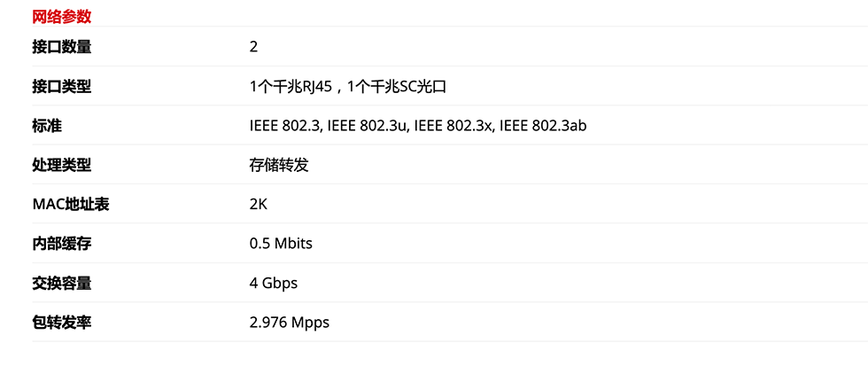Screen dimensions: 868x374
Task: Click the 存储转发 value
Action: click(x=279, y=165)
